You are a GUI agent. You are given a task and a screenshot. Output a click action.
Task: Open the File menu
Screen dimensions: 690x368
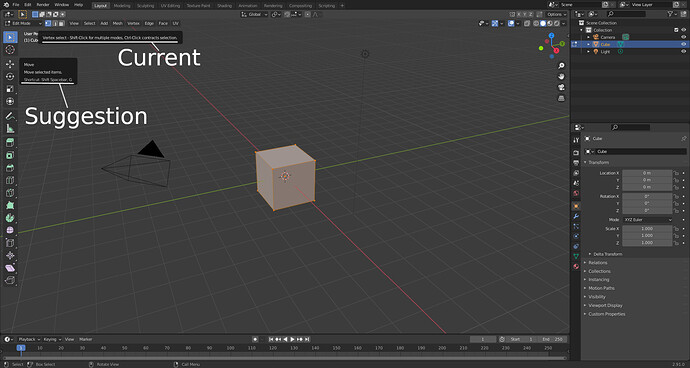tap(16, 5)
